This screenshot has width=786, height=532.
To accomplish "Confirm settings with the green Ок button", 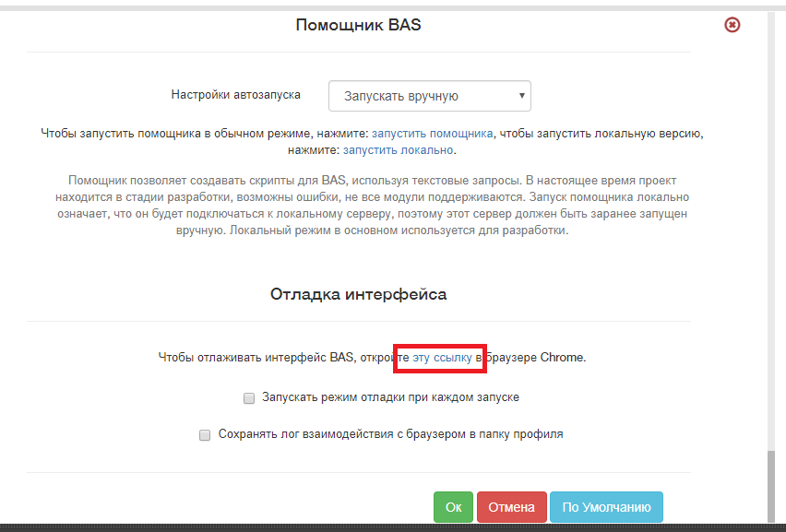I will point(453,506).
